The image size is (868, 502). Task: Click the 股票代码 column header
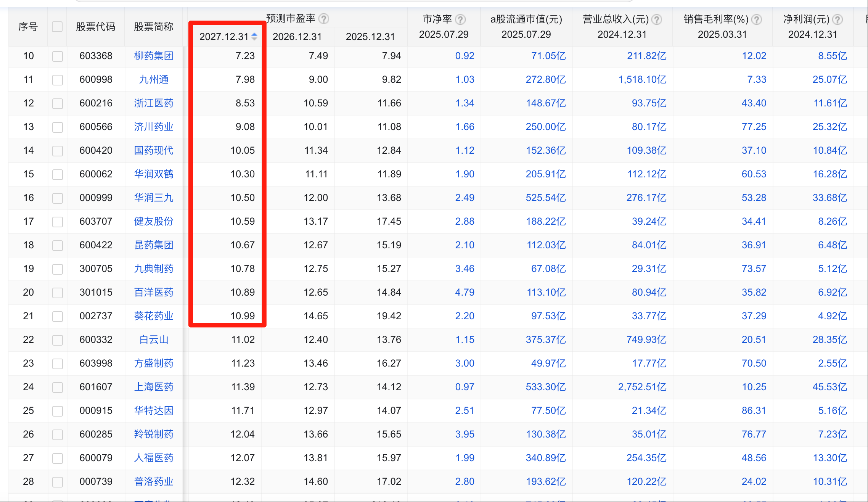[x=96, y=27]
